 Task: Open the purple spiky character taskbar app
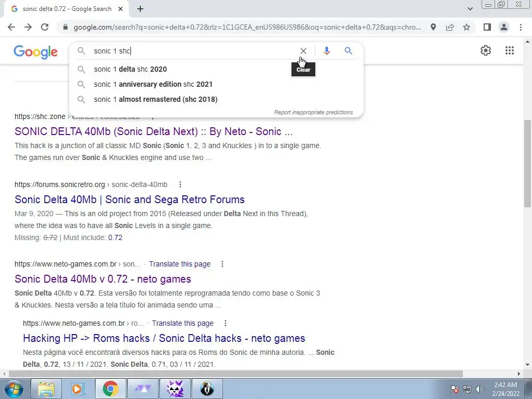click(175, 389)
